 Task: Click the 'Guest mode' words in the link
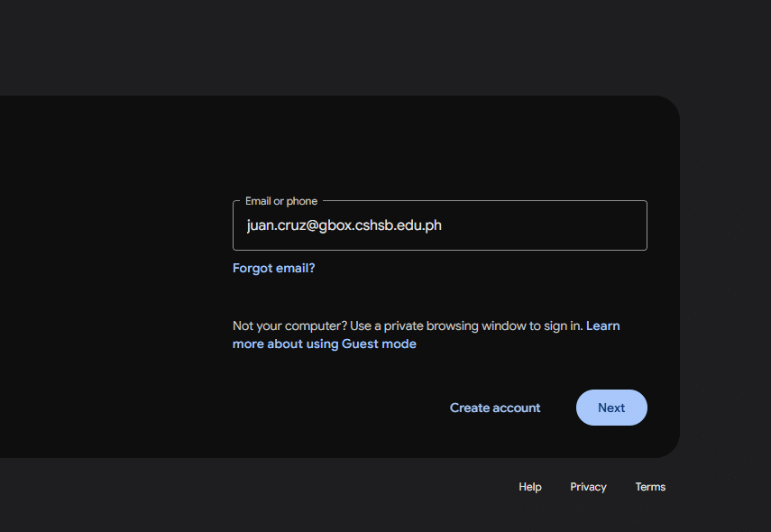(x=379, y=344)
